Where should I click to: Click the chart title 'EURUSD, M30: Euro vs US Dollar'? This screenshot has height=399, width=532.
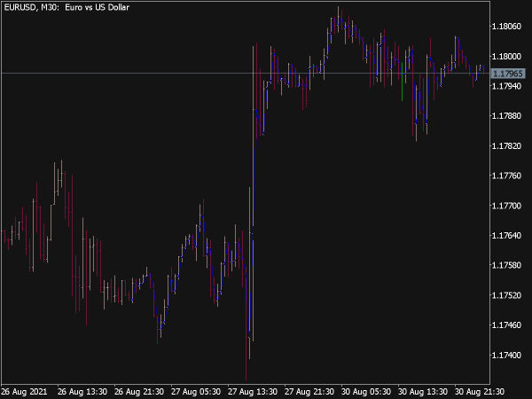(x=66, y=7)
